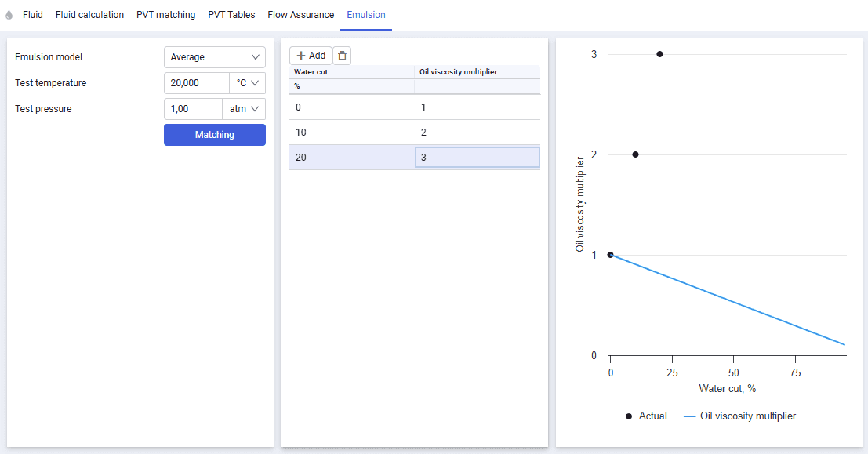Edit Test temperature value 20,000
The height and width of the screenshot is (454, 868).
click(x=197, y=83)
